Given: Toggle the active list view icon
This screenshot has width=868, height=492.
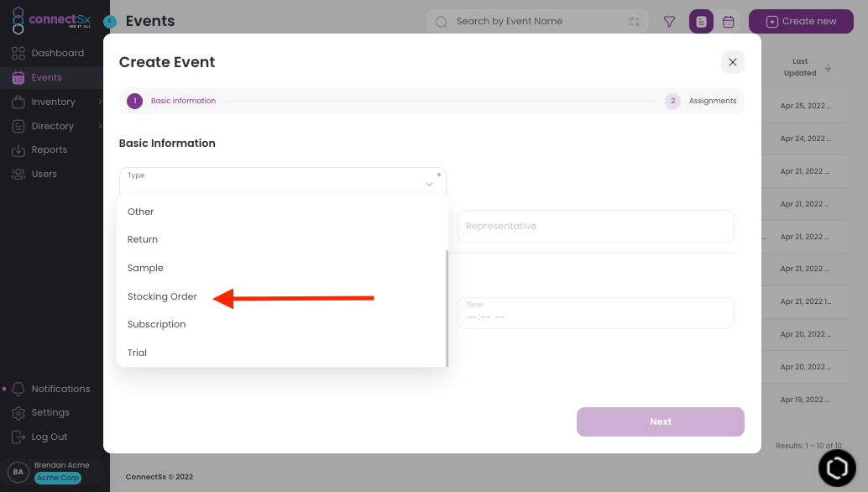Looking at the screenshot, I should [701, 21].
